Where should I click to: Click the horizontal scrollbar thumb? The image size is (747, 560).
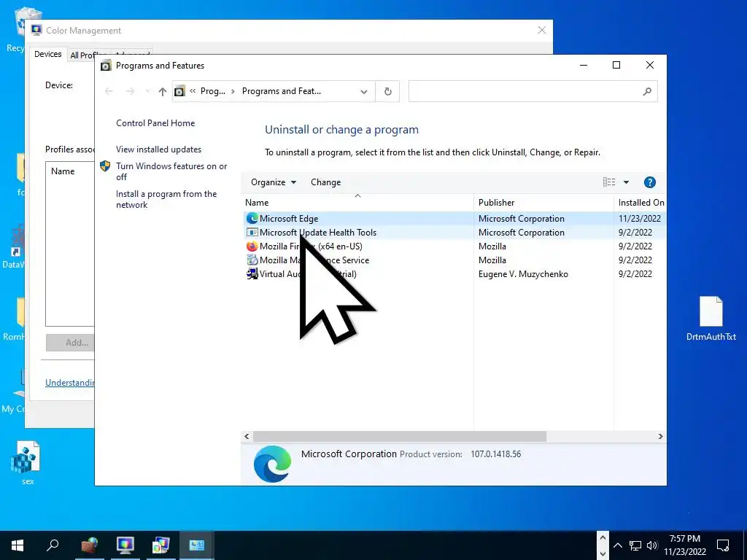[399, 436]
